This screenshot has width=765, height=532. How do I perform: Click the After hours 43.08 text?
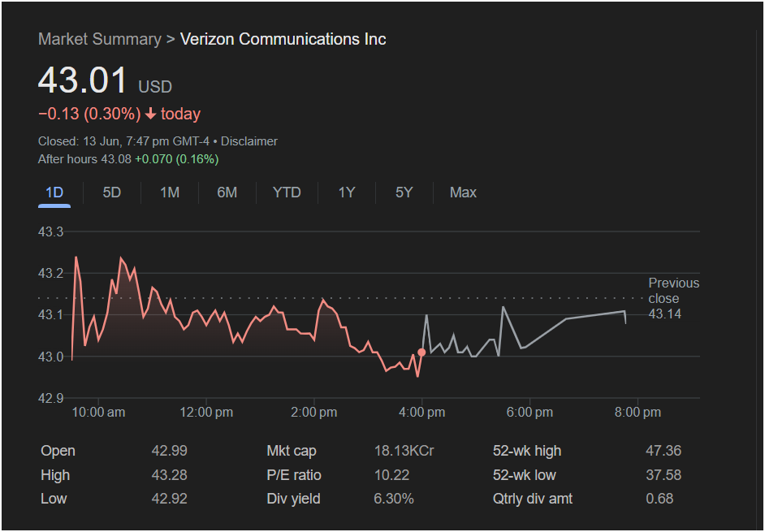click(x=84, y=159)
